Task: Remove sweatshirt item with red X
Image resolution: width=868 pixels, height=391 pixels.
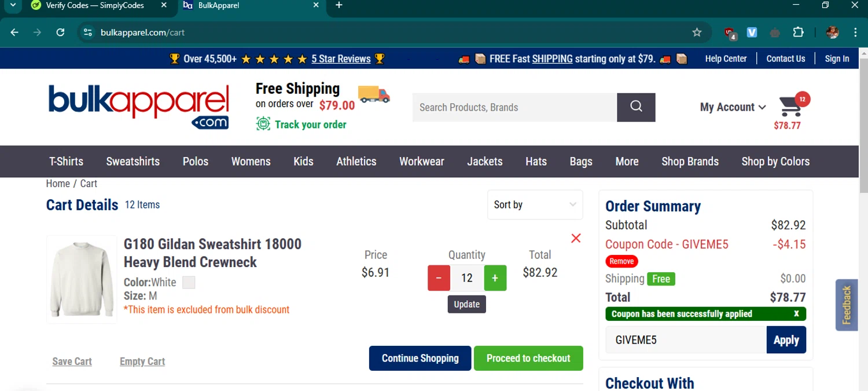Action: coord(576,238)
